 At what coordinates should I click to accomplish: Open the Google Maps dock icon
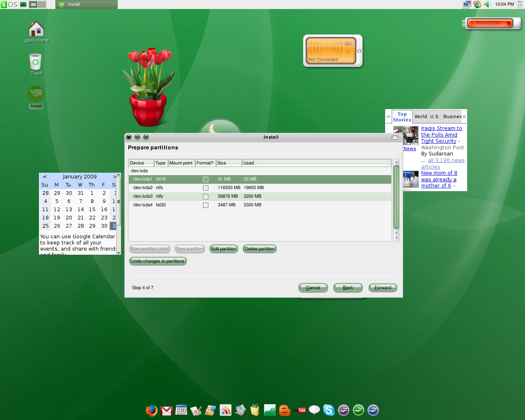point(210,410)
